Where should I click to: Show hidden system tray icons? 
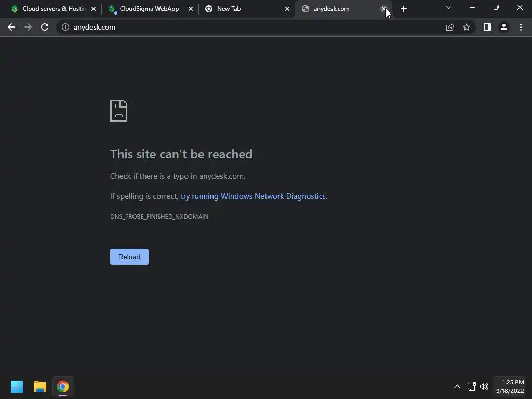click(457, 387)
